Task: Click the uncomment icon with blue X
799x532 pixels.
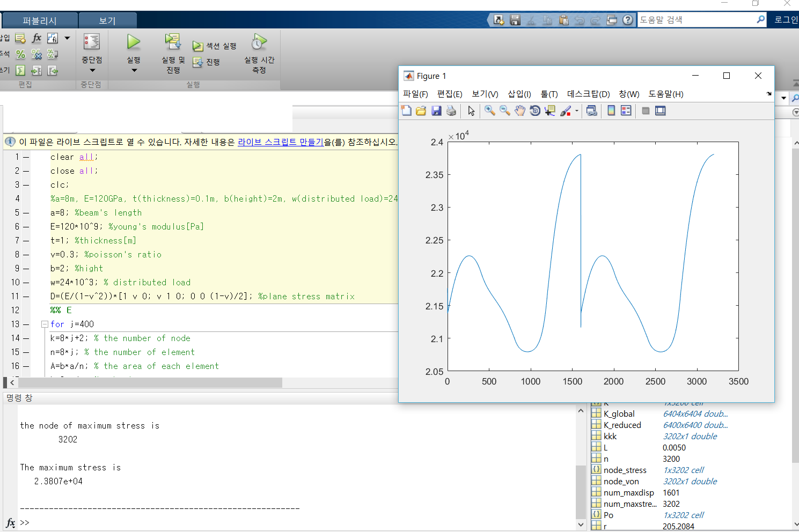Action: click(x=36, y=54)
